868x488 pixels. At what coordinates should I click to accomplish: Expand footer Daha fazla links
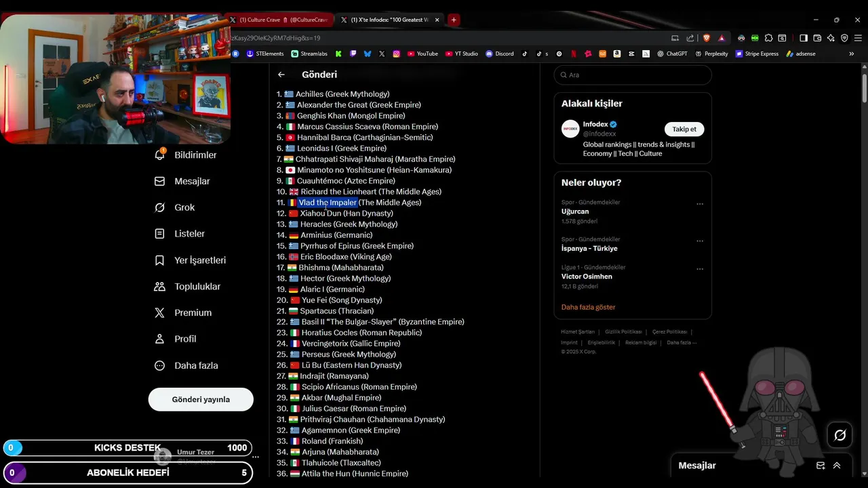(682, 342)
